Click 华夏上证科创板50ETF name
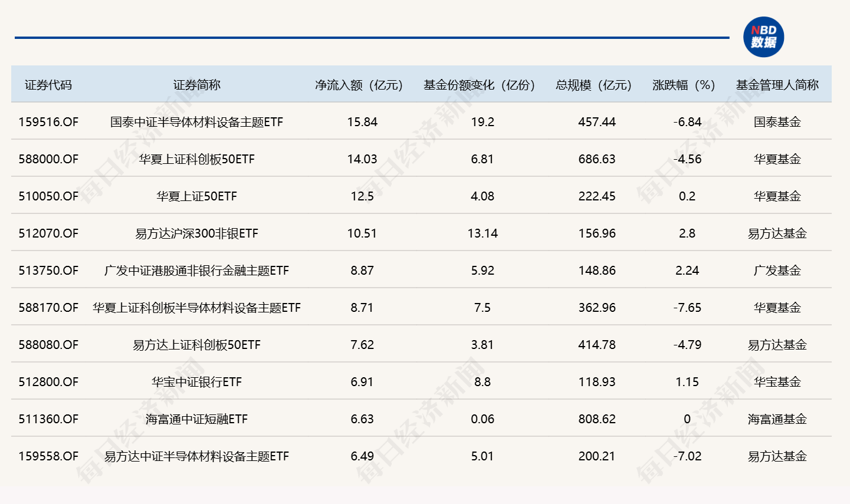The image size is (850, 504). point(196,159)
